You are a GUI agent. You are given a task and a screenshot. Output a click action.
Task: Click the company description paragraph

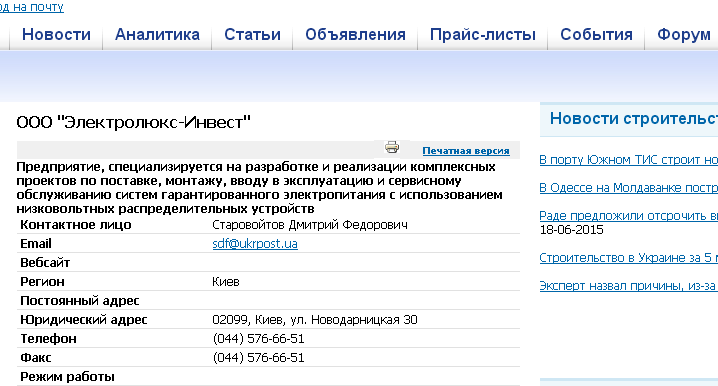point(259,188)
